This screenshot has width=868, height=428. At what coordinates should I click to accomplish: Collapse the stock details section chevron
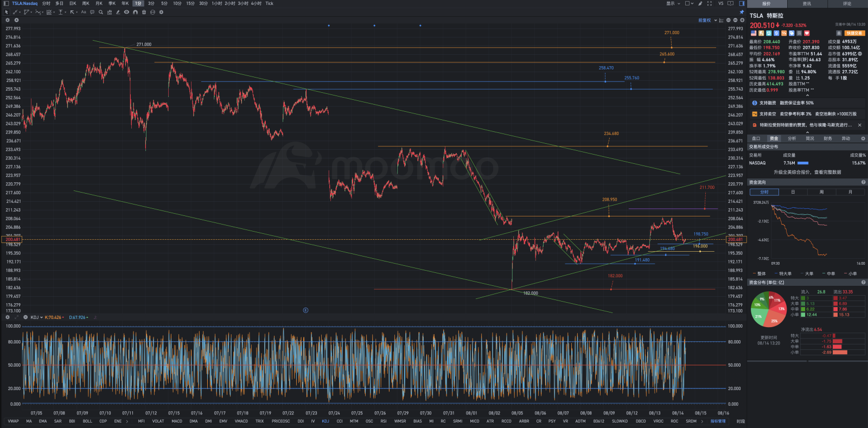tap(807, 95)
